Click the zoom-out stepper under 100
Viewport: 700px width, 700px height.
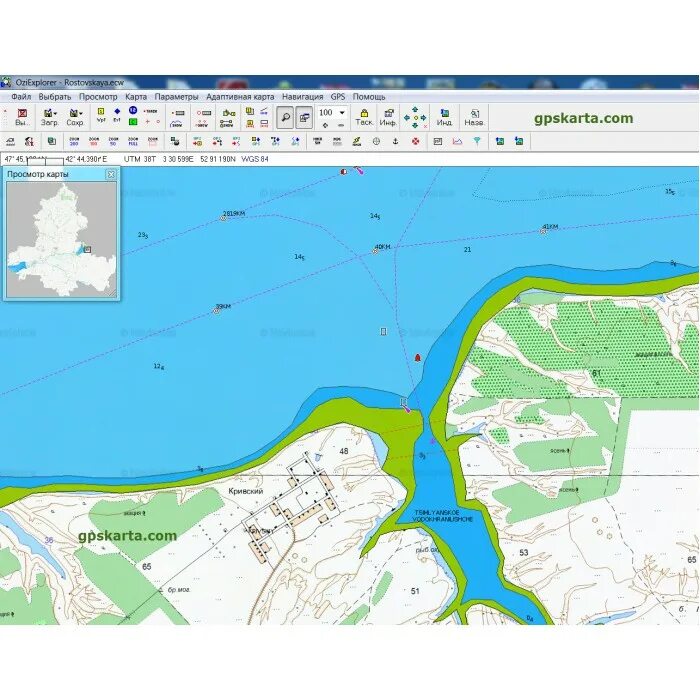341,125
